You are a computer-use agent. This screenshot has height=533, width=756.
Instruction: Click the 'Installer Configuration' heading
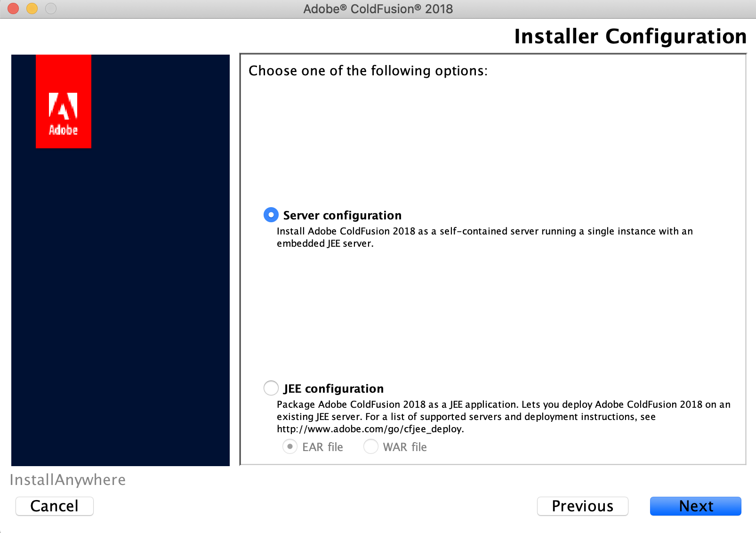pyautogui.click(x=630, y=36)
